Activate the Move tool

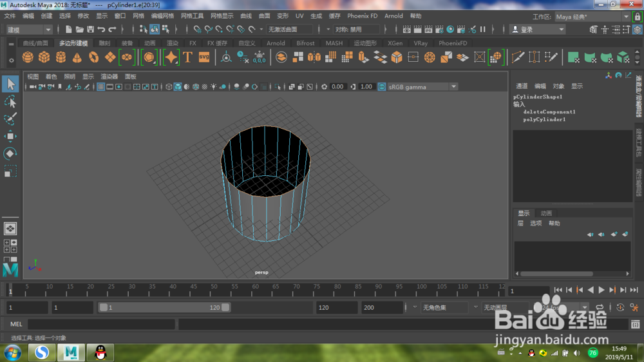(10, 136)
